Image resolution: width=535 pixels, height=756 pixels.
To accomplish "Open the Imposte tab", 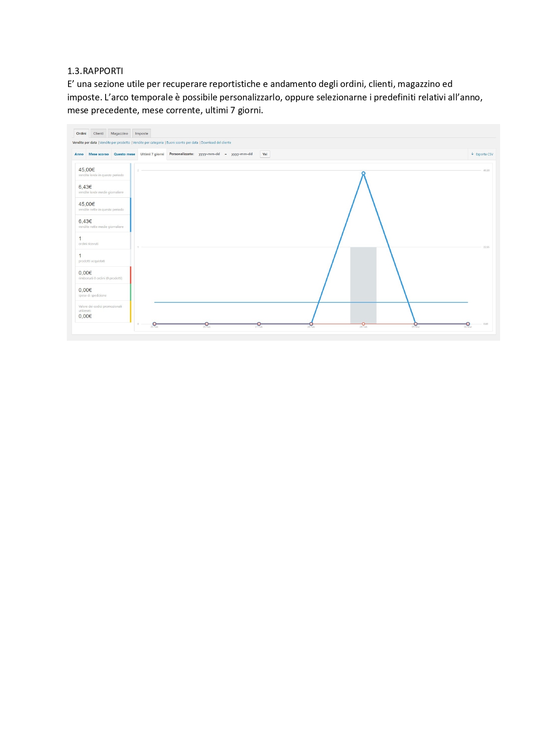I will 141,134.
